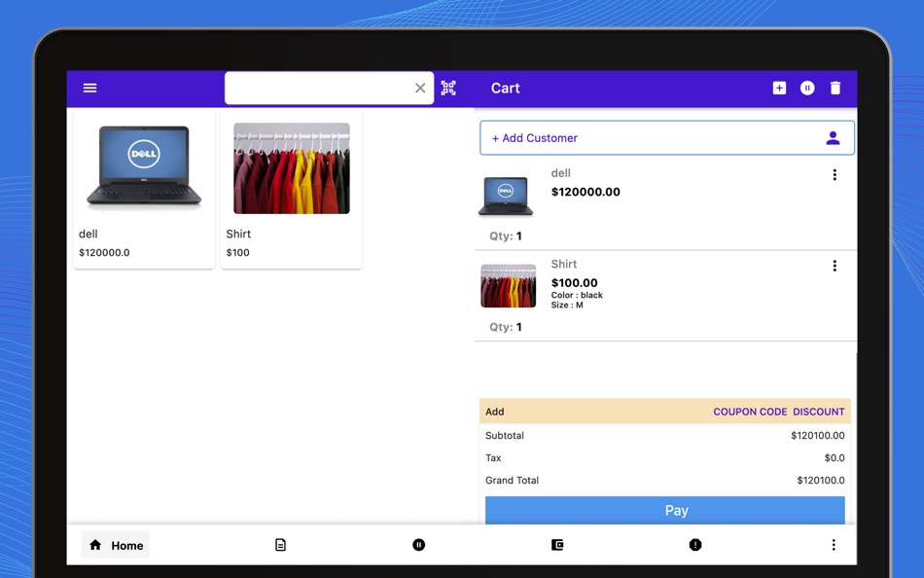This screenshot has width=924, height=578.
Task: Click the add-to-cart plus icon in Cart header
Action: pos(779,88)
